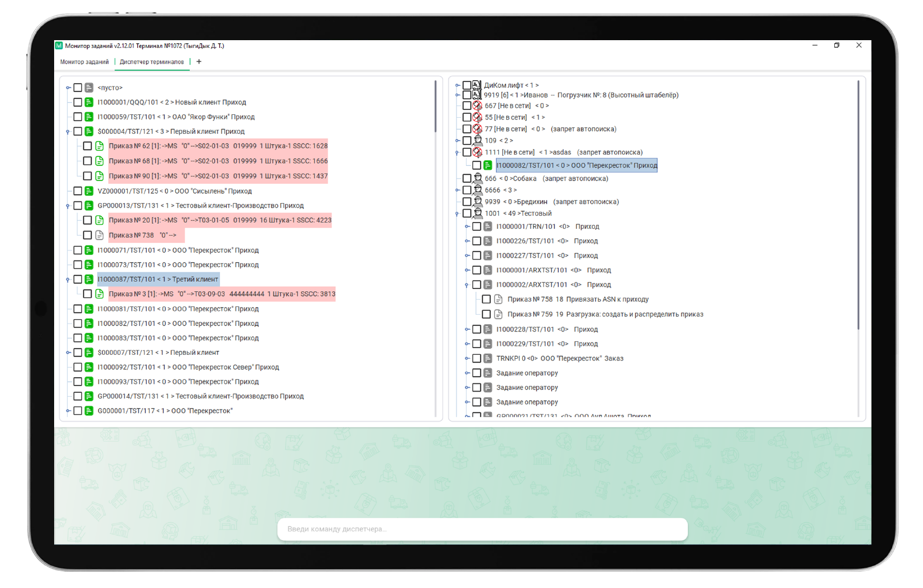
Task: Collapse the GP000013/TST/131 node
Action: pos(68,206)
